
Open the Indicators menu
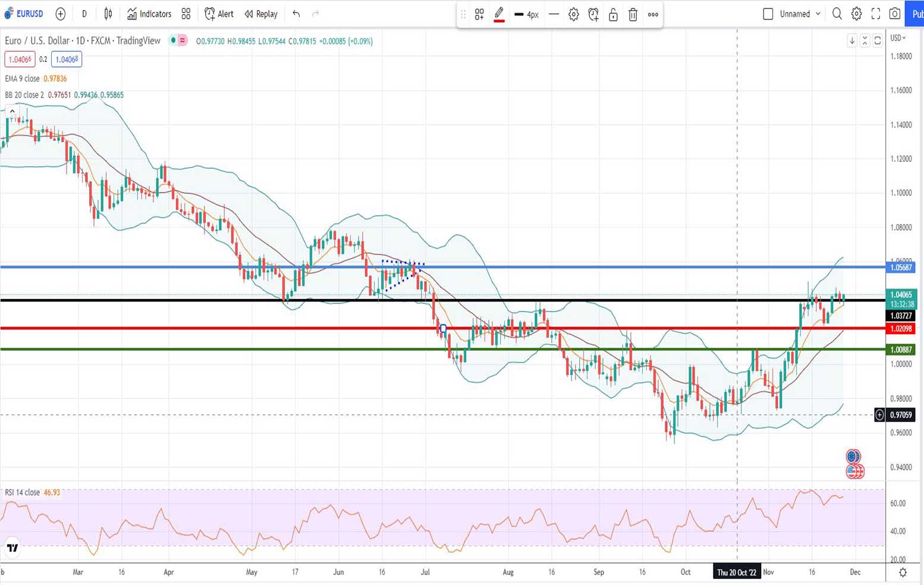point(149,14)
